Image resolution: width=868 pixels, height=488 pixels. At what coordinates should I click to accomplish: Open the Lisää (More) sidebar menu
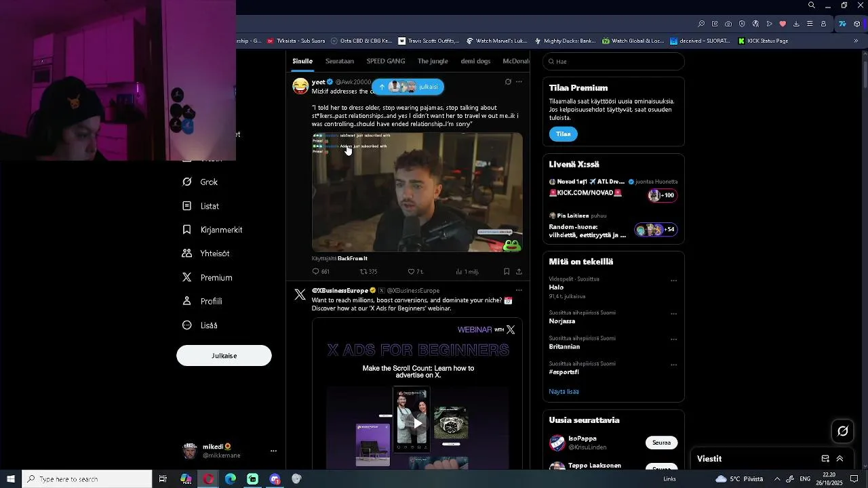point(200,325)
